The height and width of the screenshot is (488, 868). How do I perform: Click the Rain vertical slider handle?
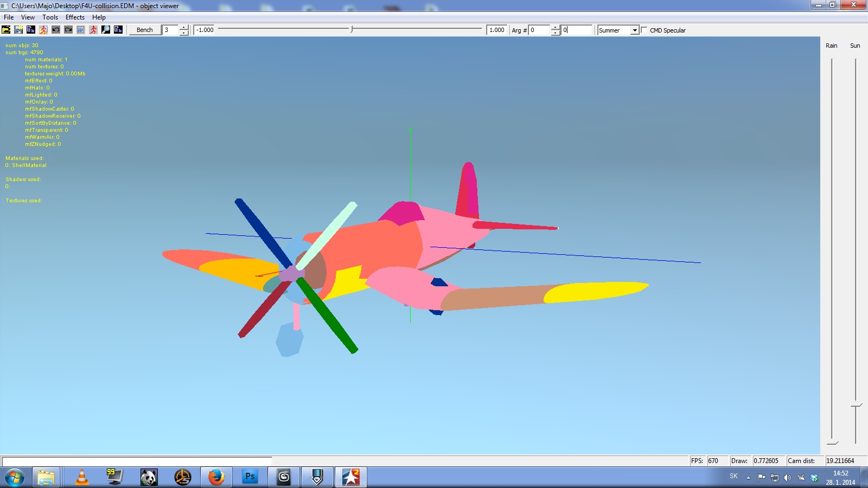[x=832, y=443]
